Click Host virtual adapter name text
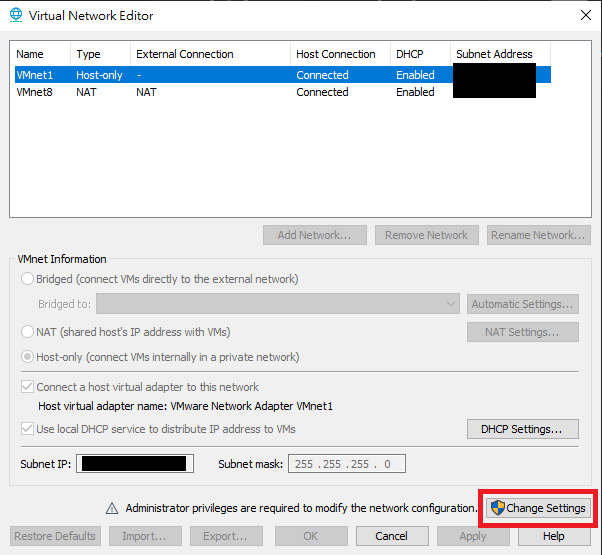 pyautogui.click(x=185, y=406)
